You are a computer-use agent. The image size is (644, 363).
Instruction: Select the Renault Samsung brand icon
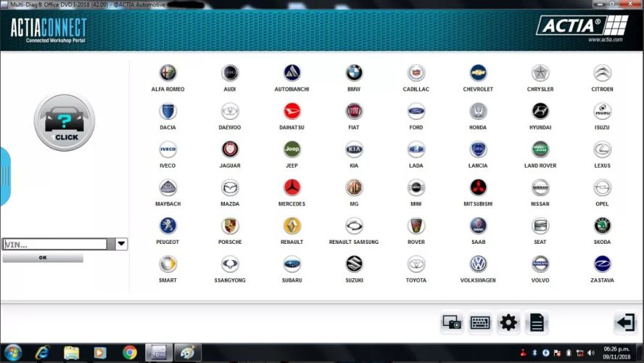point(354,226)
